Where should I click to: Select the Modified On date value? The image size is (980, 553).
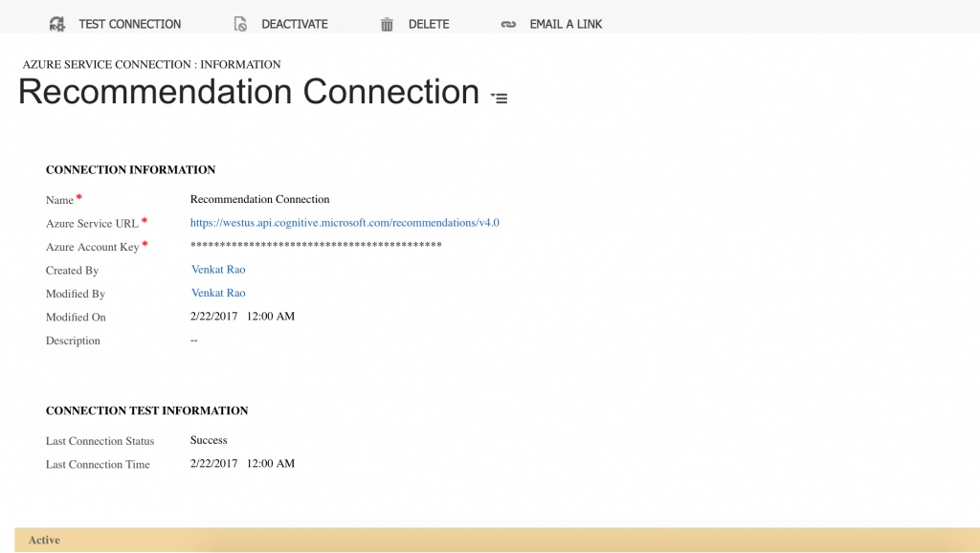tap(242, 317)
